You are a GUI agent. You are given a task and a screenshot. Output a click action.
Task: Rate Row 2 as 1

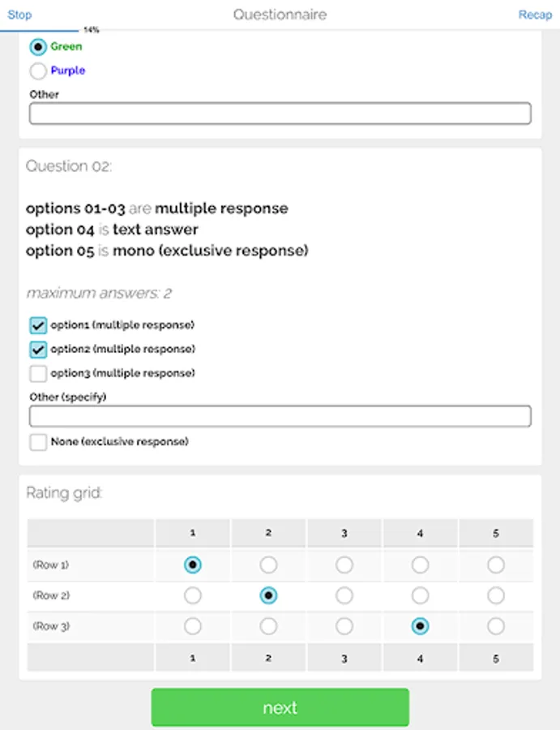coord(193,595)
